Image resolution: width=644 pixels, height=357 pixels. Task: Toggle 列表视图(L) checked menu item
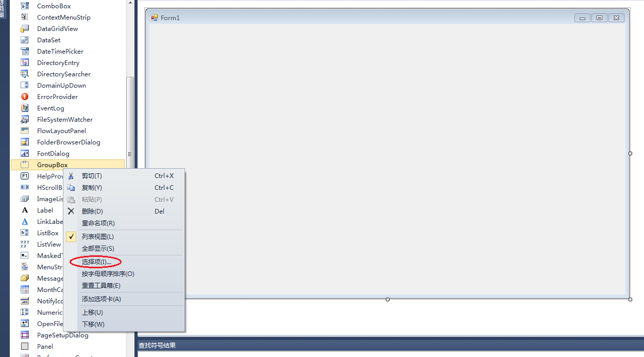[124, 237]
